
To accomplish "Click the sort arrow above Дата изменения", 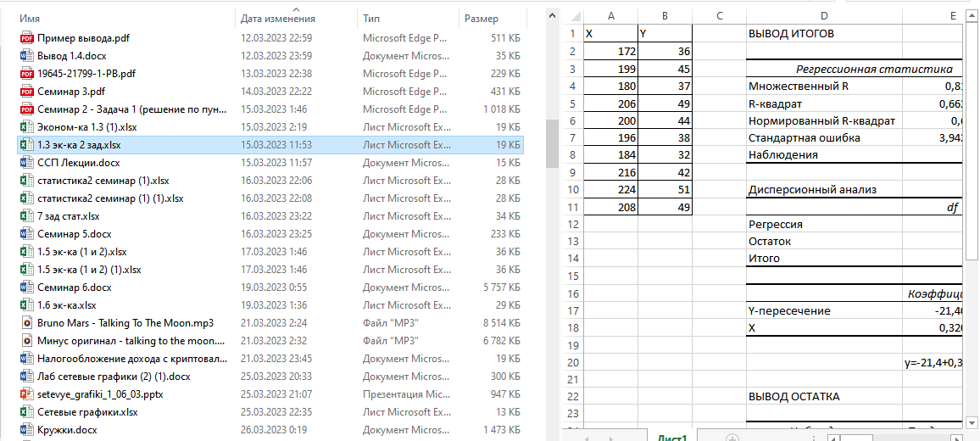I will (x=296, y=10).
